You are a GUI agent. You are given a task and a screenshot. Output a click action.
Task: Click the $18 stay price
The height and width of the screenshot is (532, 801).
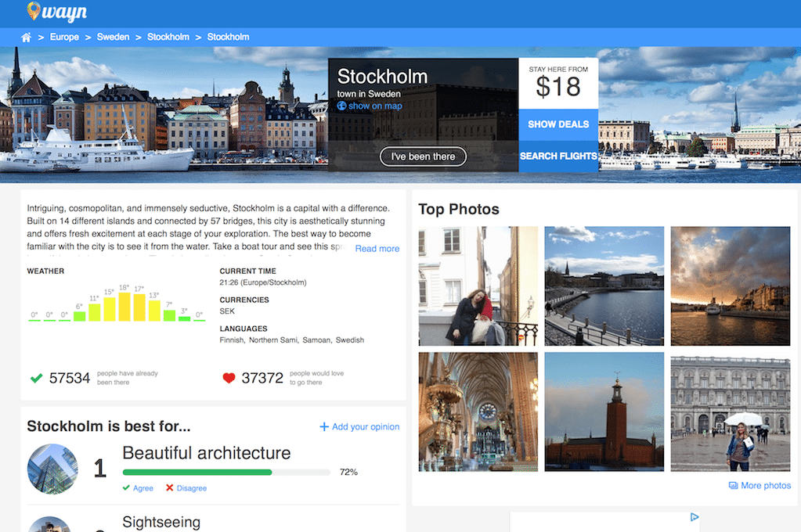(558, 87)
